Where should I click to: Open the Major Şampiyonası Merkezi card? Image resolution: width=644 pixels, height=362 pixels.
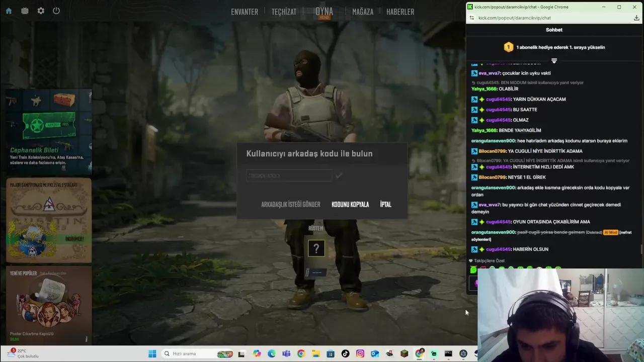49,220
